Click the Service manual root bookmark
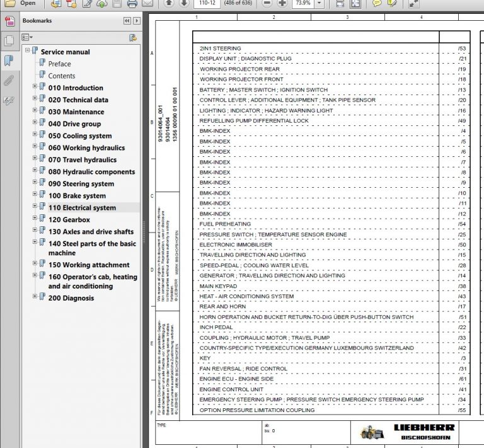 pyautogui.click(x=66, y=52)
